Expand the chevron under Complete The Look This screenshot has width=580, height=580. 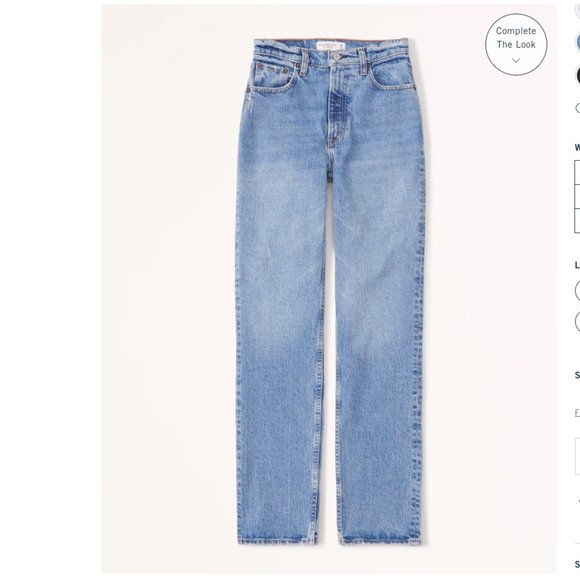[x=516, y=60]
